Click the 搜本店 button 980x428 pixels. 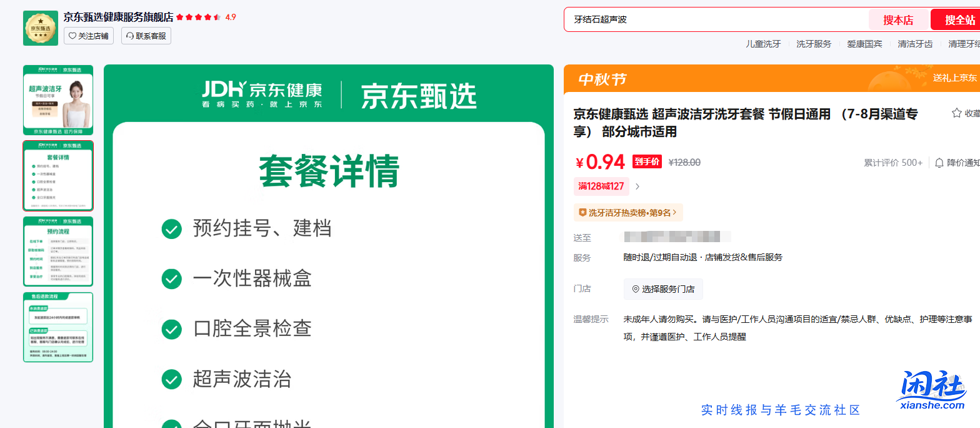898,20
